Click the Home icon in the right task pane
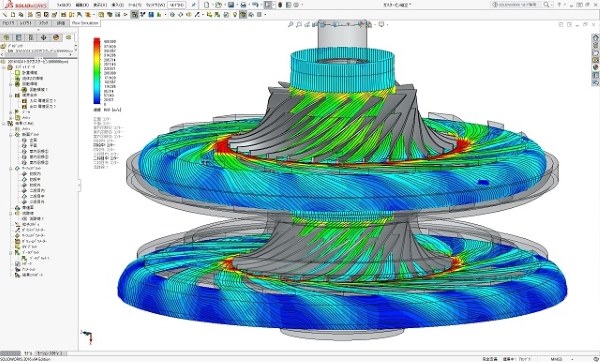Viewport: 600px width, 362px height. (x=595, y=38)
